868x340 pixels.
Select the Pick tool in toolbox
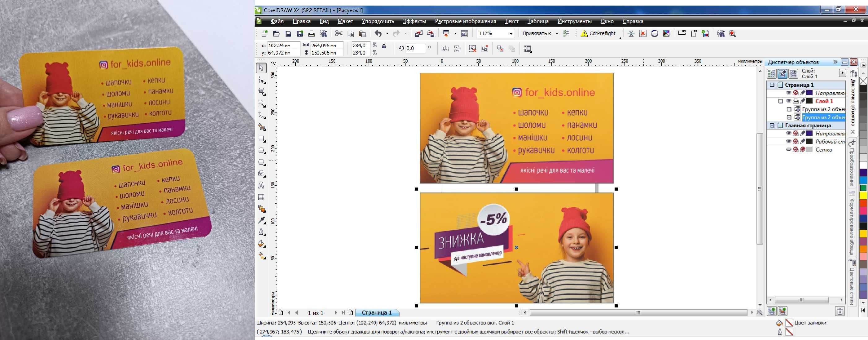[261, 68]
